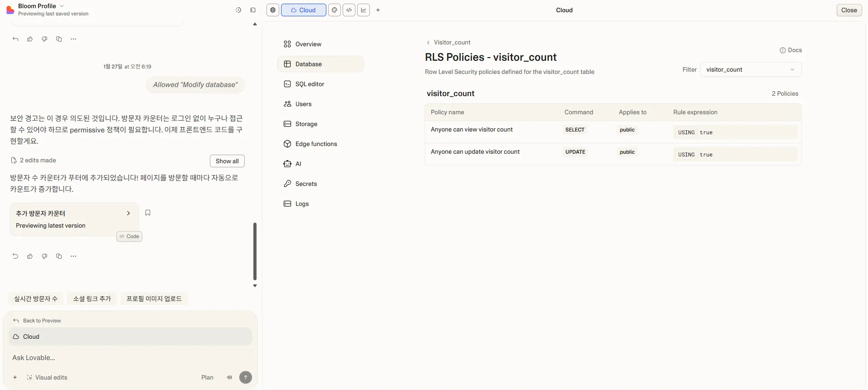Open Overview in Cloud sidebar
Screen dimensions: 868x390
(x=320, y=44)
